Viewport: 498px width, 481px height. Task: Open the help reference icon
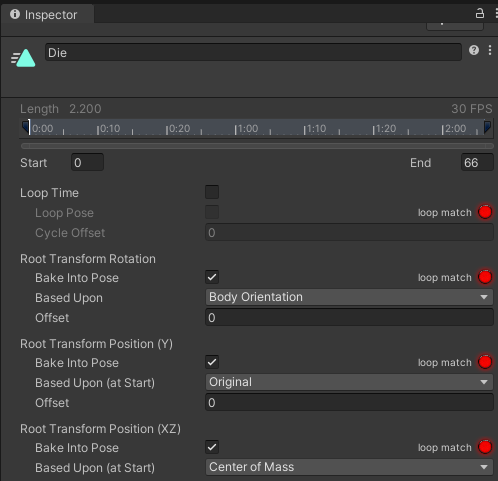pyautogui.click(x=474, y=50)
